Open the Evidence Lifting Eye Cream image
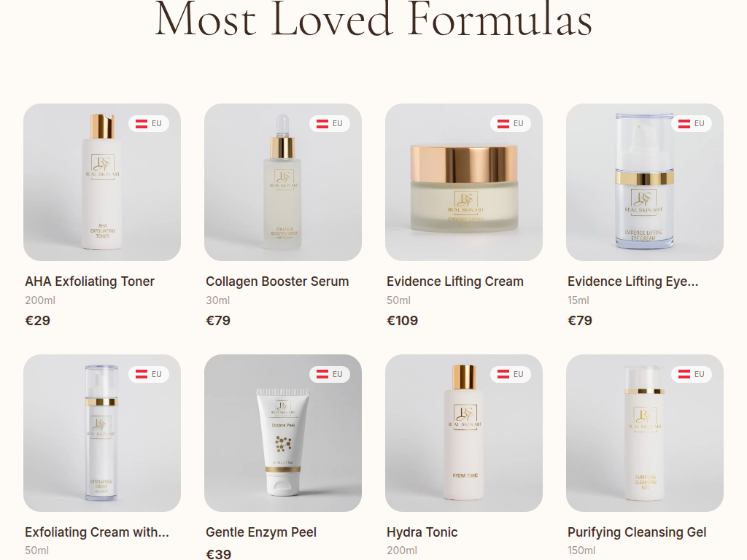Screen dimensions: 747x560 645,182
